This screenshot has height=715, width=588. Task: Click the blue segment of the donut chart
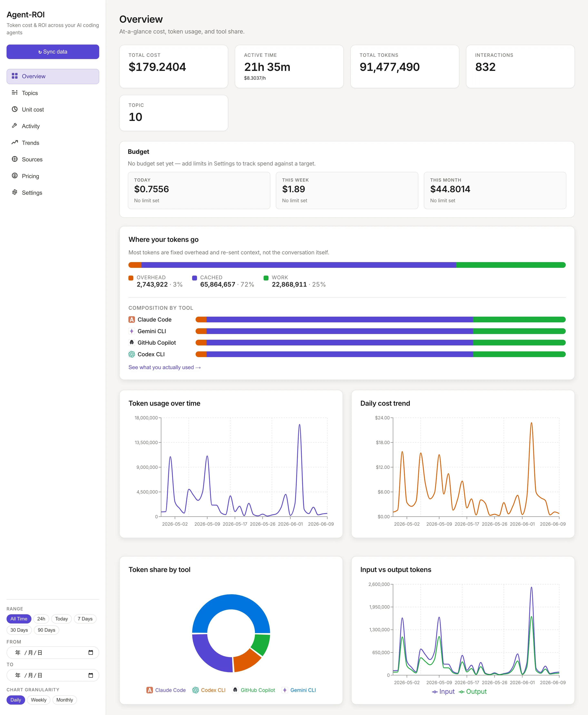(x=231, y=602)
